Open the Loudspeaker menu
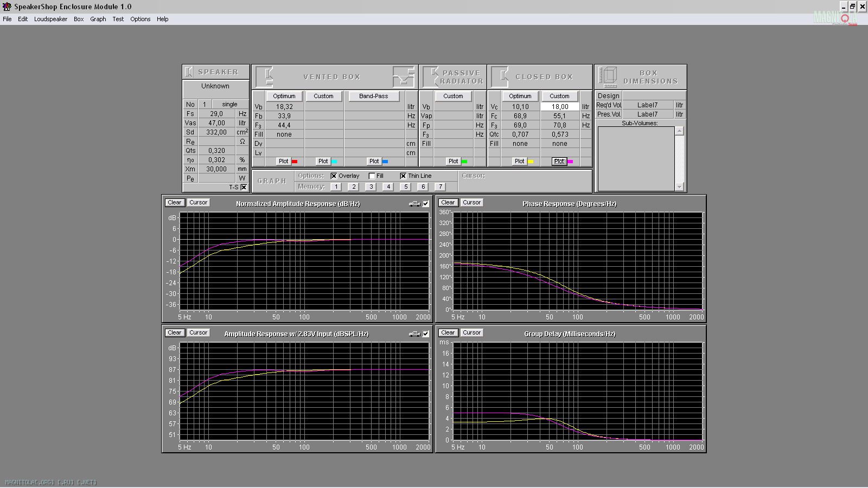 pos(50,19)
